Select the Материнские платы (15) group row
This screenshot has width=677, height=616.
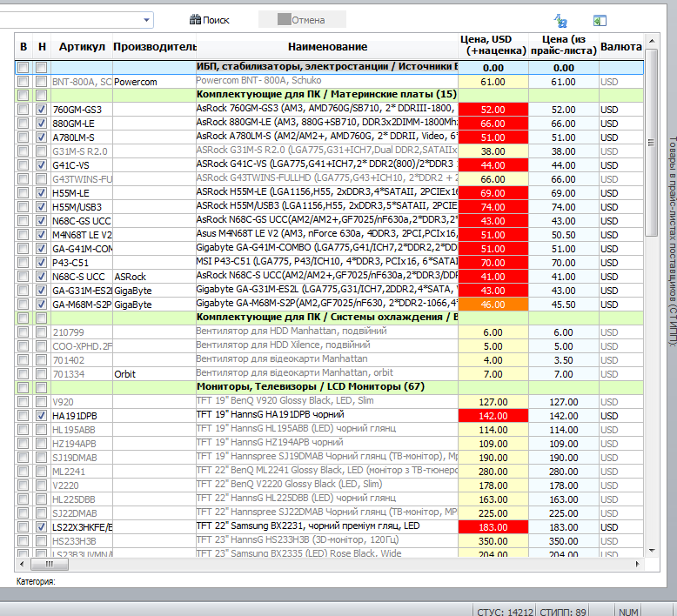click(x=329, y=95)
